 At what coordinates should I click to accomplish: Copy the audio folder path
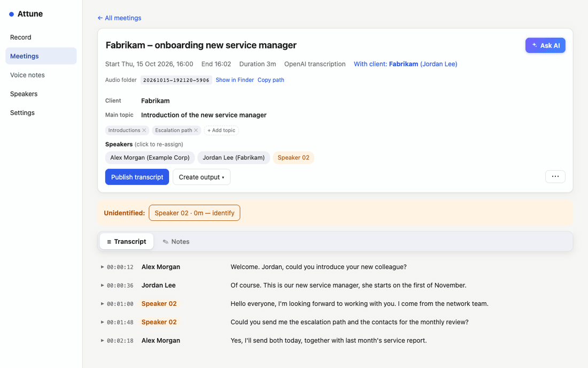(271, 80)
